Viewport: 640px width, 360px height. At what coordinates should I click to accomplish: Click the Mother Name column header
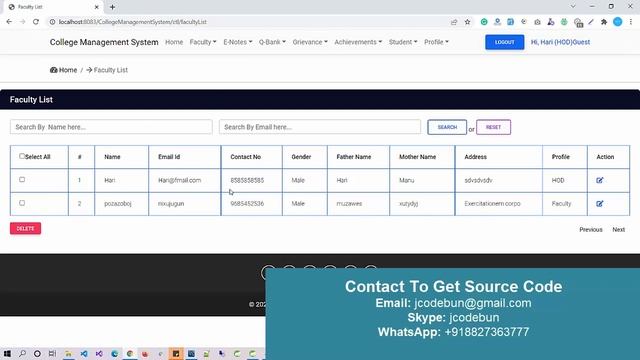tap(417, 157)
